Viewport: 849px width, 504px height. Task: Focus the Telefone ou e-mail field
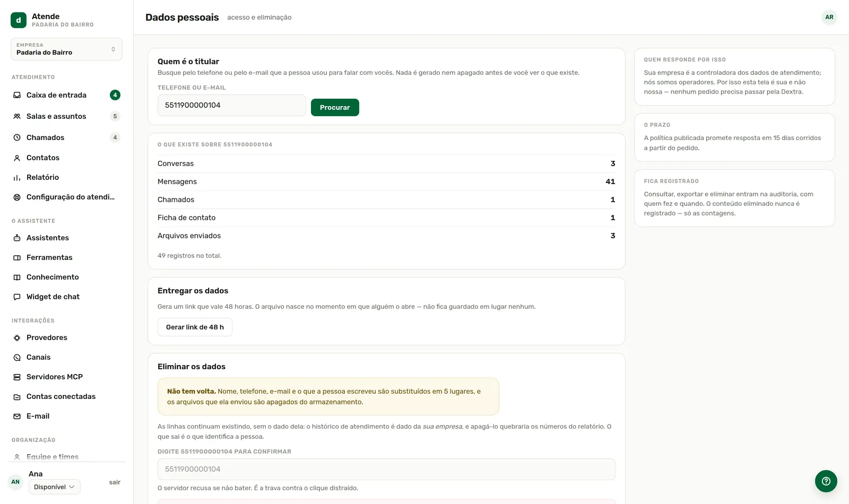[x=232, y=105]
